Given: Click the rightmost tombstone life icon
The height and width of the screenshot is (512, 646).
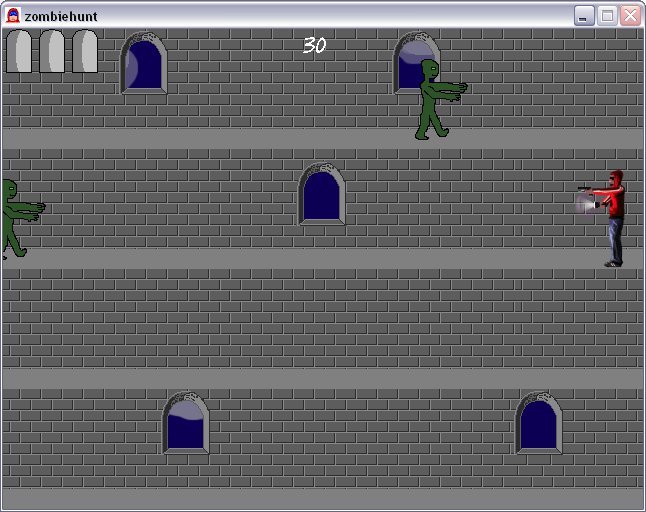Looking at the screenshot, I should pos(85,51).
